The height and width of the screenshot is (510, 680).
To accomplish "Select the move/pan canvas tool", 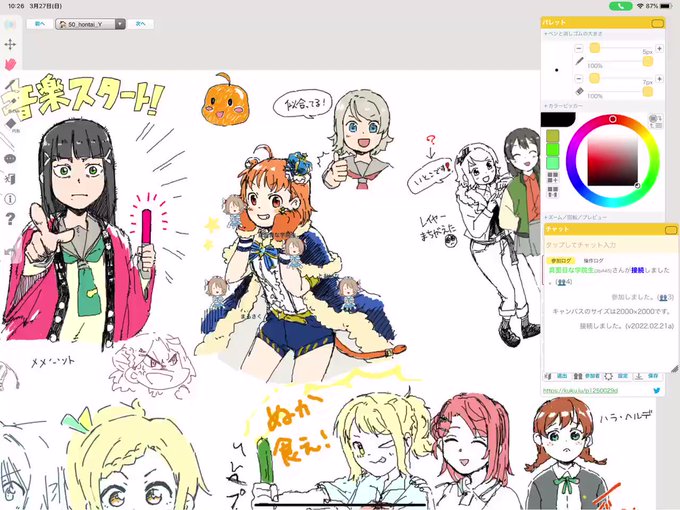I will point(10,44).
